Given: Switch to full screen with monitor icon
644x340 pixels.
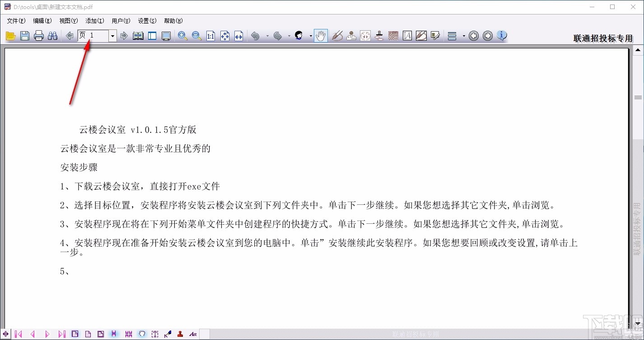Looking at the screenshot, I should tap(166, 36).
